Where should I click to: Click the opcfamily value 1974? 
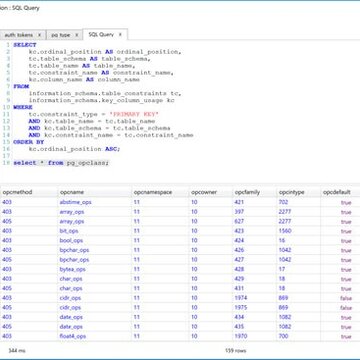pos(241,298)
